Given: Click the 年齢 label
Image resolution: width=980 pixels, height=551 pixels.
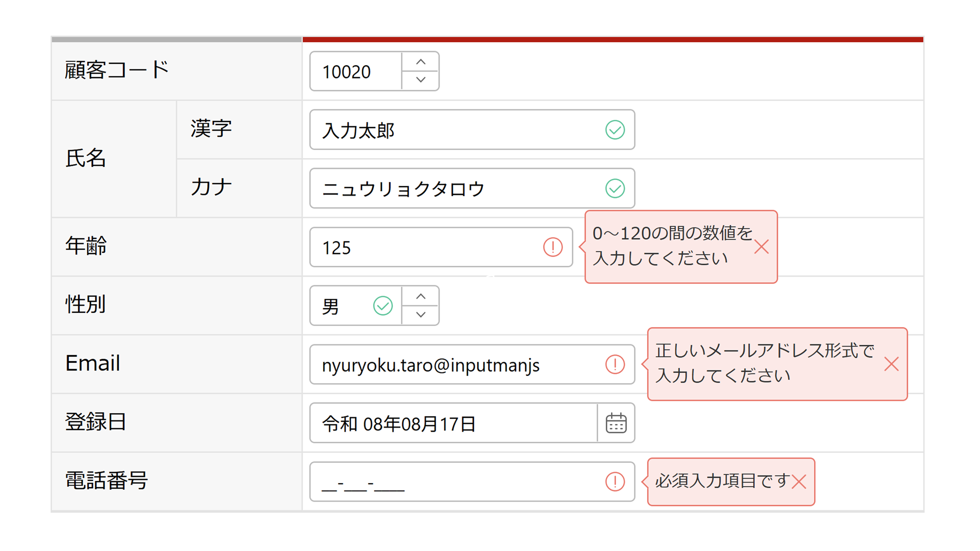Looking at the screenshot, I should pyautogui.click(x=86, y=245).
